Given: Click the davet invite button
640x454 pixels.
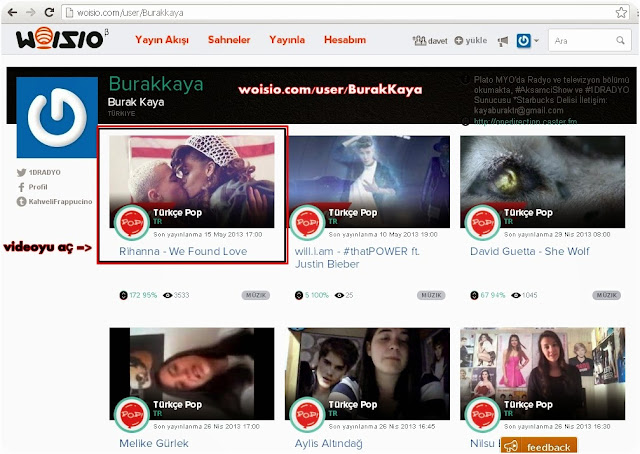Looking at the screenshot, I should tap(430, 40).
